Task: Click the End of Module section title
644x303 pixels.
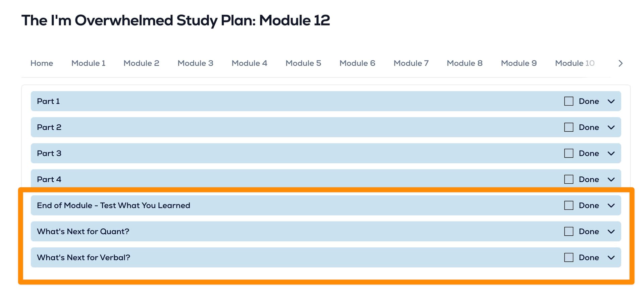Action: point(113,205)
